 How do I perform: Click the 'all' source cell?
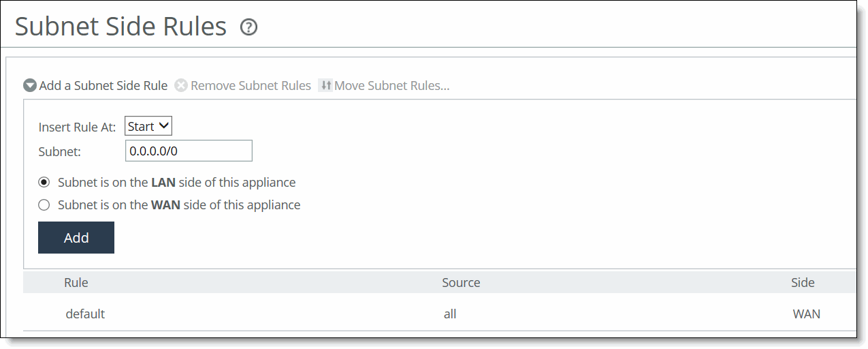tap(449, 314)
